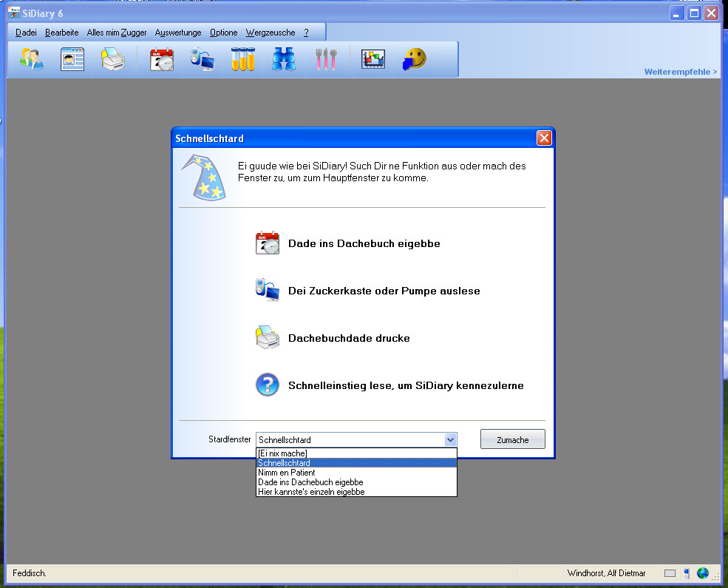This screenshot has height=588, width=728.
Task: Click calendar icon beside Dade ins Dachebuch eigebbe
Action: click(x=268, y=243)
